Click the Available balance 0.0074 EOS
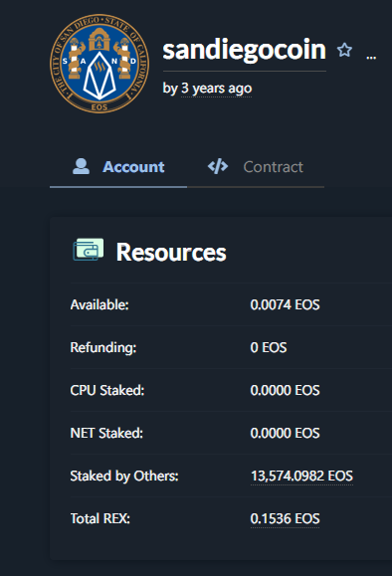 [286, 304]
